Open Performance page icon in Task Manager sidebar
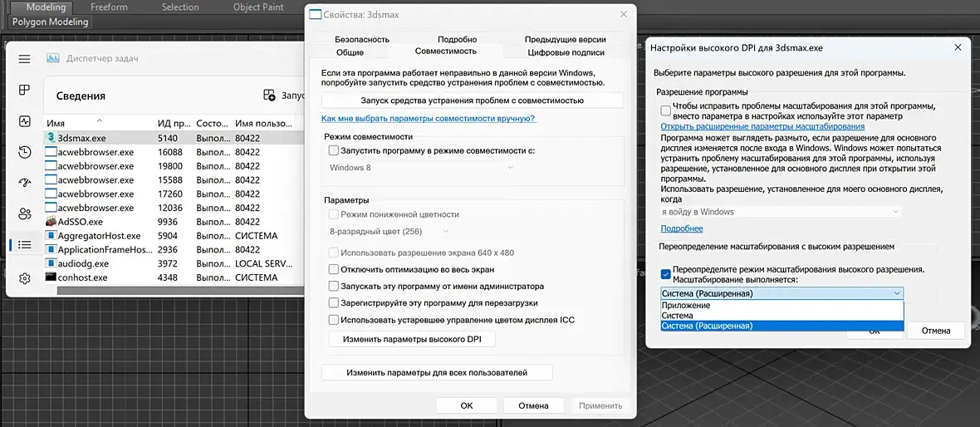 [x=24, y=120]
